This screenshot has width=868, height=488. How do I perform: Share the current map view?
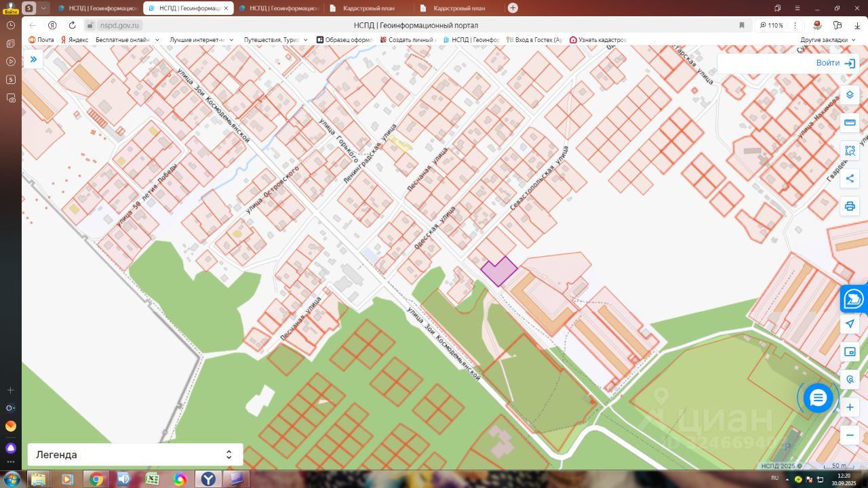[x=850, y=178]
